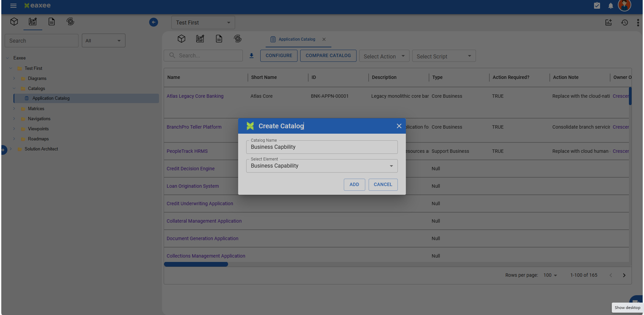Select the target icon in left sidebar
The height and width of the screenshot is (315, 644).
[70, 22]
